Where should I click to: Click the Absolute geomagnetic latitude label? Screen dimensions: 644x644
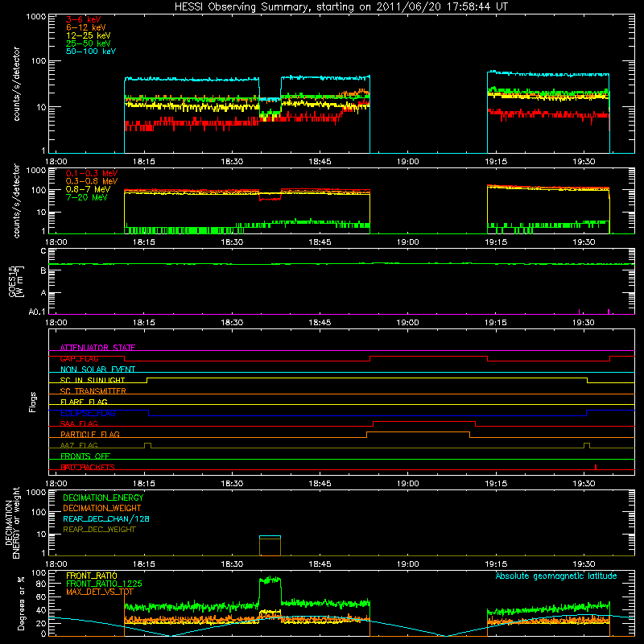pyautogui.click(x=556, y=576)
